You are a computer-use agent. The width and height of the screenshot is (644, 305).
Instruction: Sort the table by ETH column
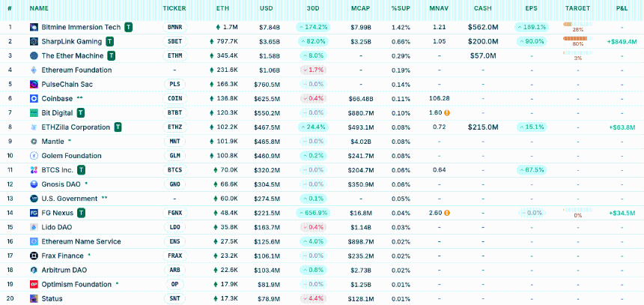(x=222, y=7)
